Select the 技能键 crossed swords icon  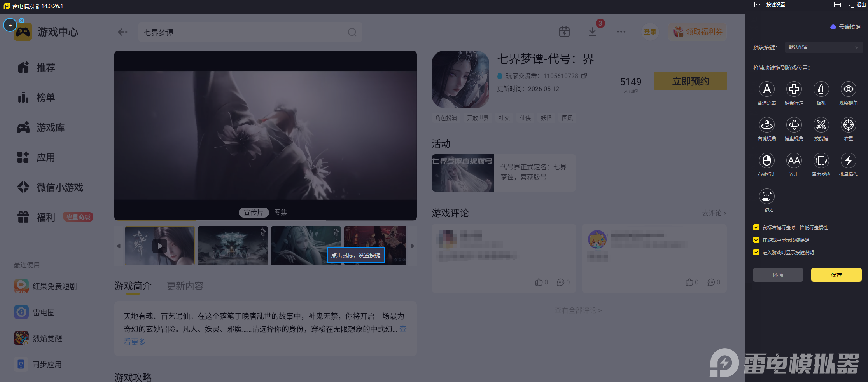(x=821, y=125)
